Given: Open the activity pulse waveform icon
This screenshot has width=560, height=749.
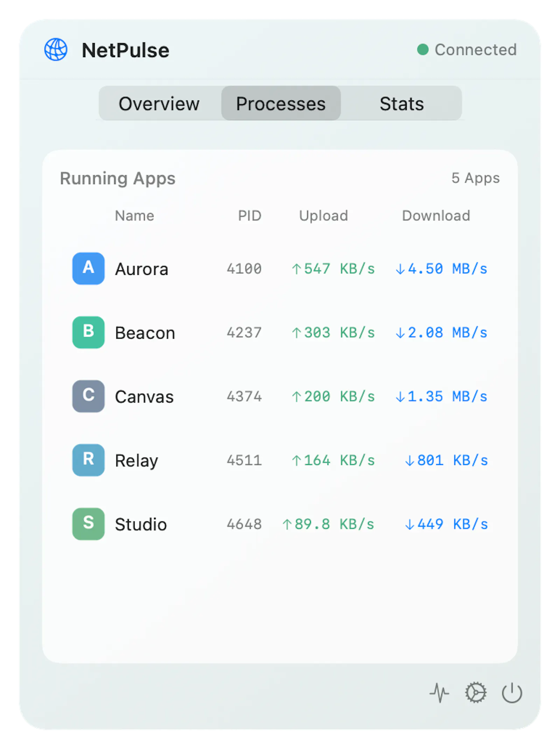Looking at the screenshot, I should pyautogui.click(x=439, y=692).
